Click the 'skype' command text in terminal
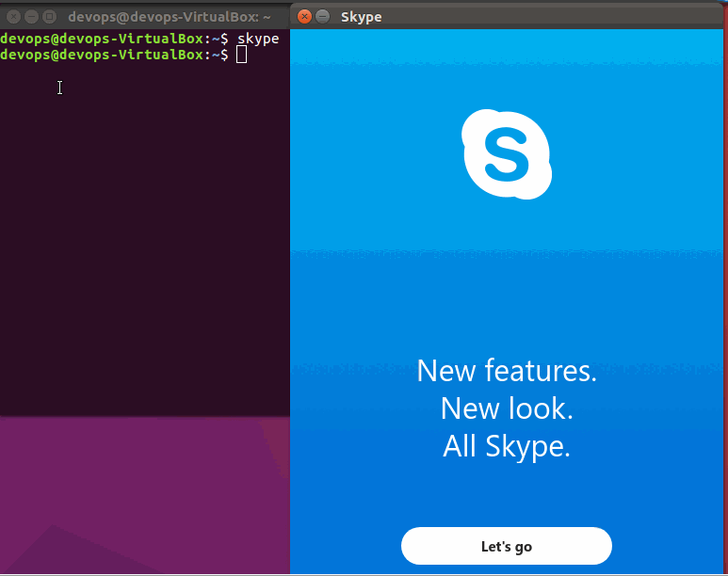 258,39
